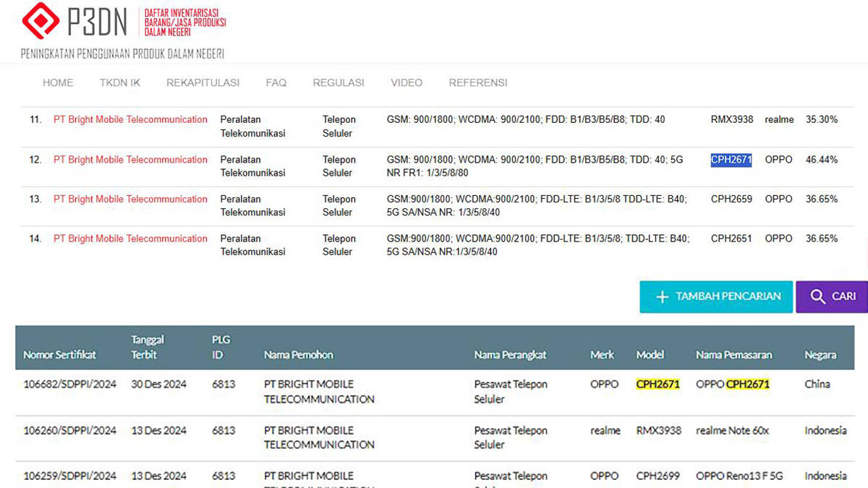Click model CPH2651 in row 14

pos(731,239)
